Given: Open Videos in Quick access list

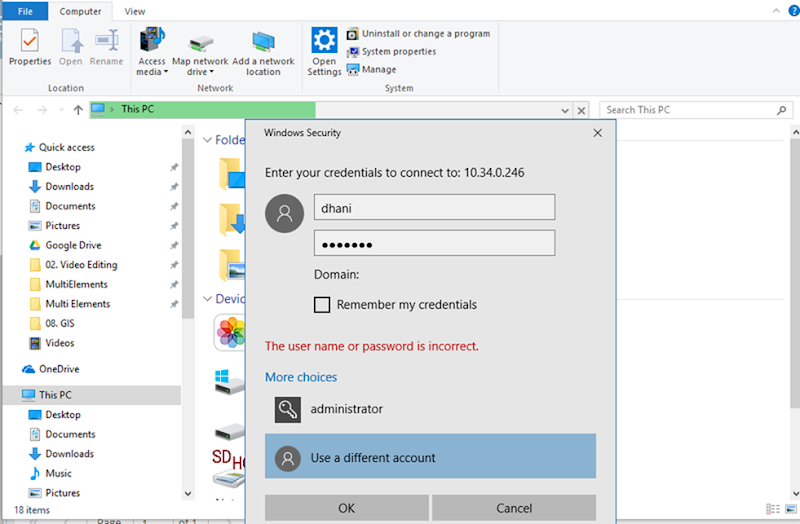Looking at the screenshot, I should (52, 343).
